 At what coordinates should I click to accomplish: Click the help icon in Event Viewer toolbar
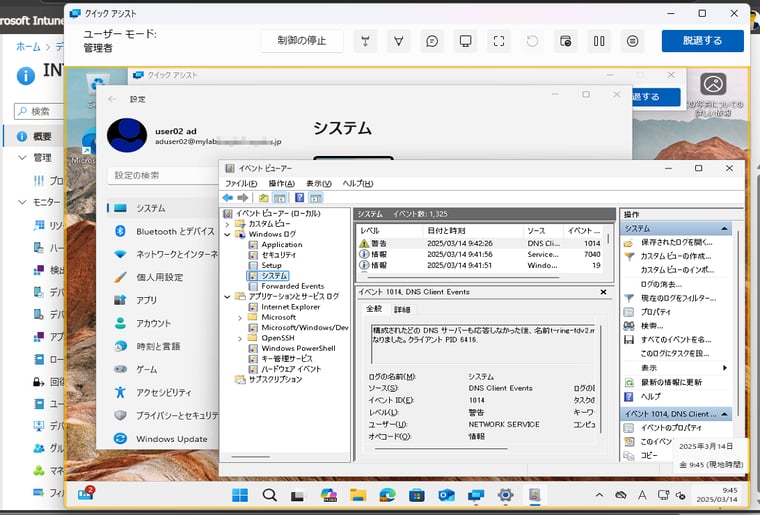(300, 198)
